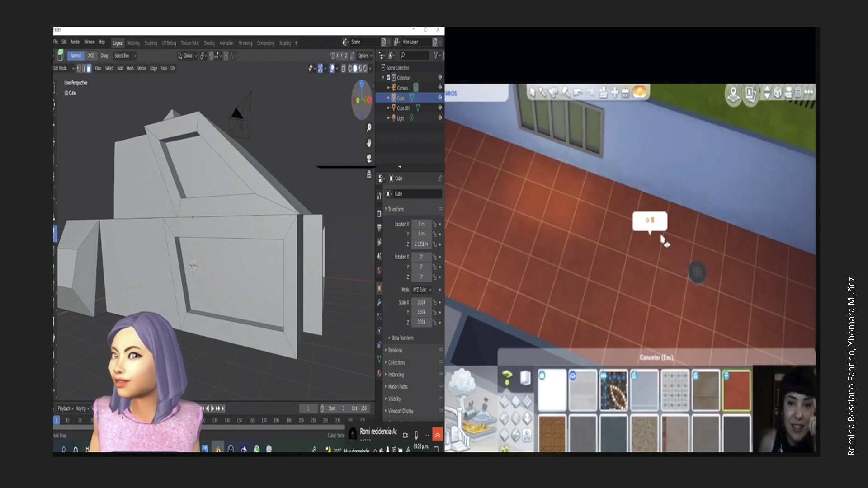This screenshot has height=488, width=868.
Task: Click the Playback button in timeline
Action: pos(66,408)
